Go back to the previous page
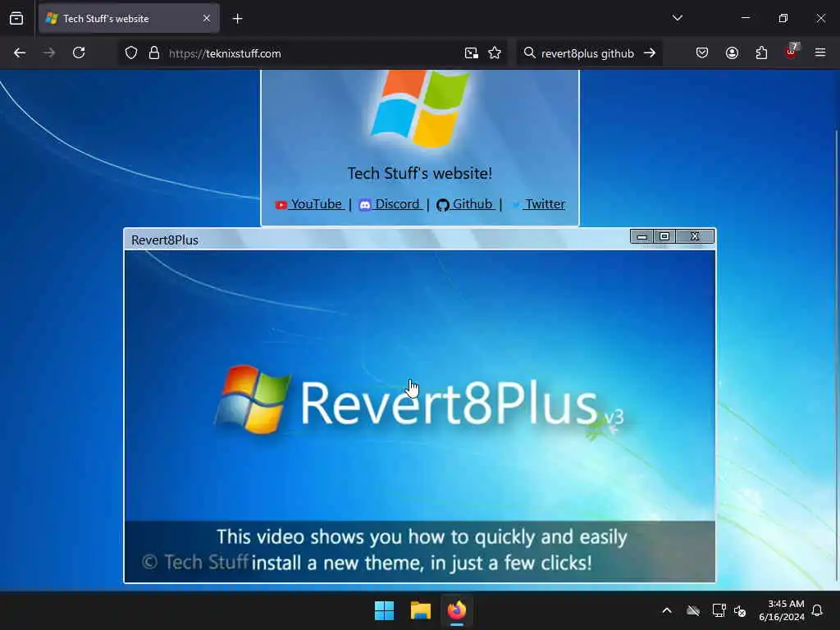The width and height of the screenshot is (840, 630). tap(20, 53)
